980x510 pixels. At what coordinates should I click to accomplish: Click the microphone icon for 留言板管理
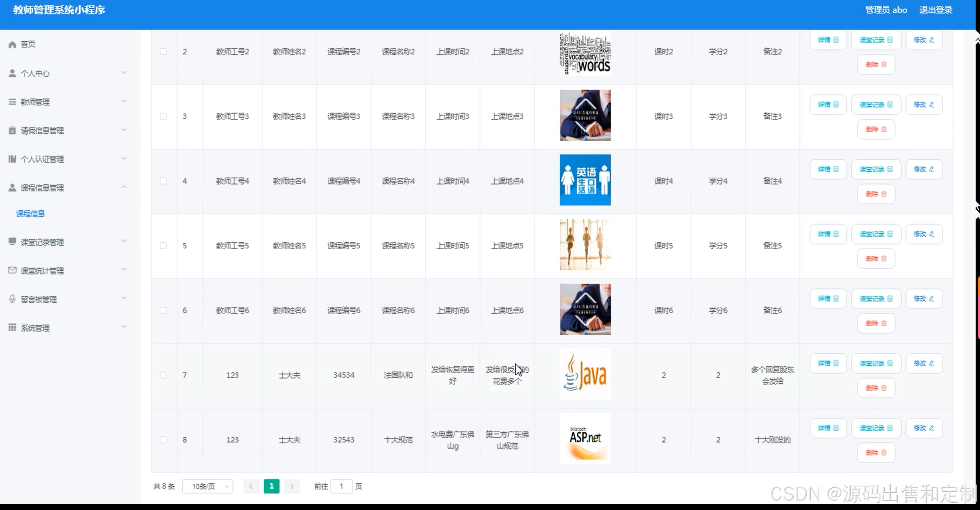[x=12, y=299]
